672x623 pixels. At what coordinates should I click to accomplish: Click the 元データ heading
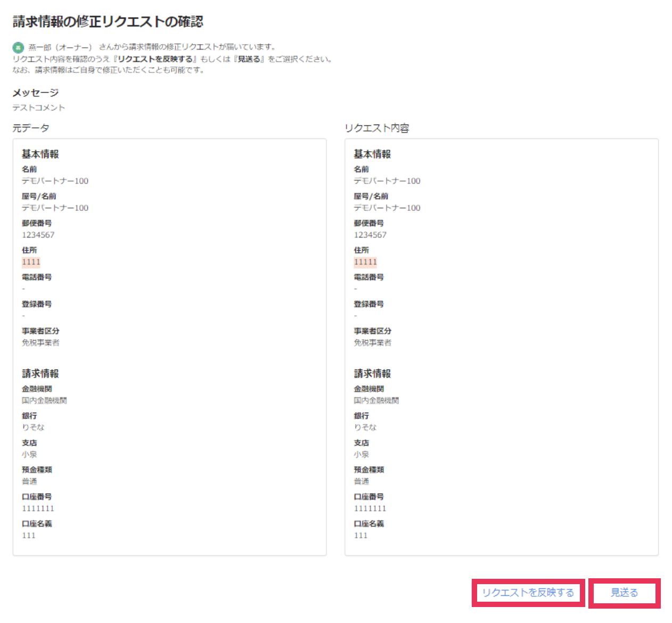[31, 128]
